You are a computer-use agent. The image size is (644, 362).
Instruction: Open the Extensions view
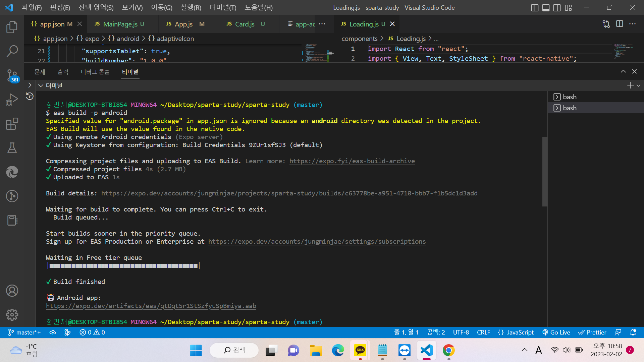click(x=12, y=124)
